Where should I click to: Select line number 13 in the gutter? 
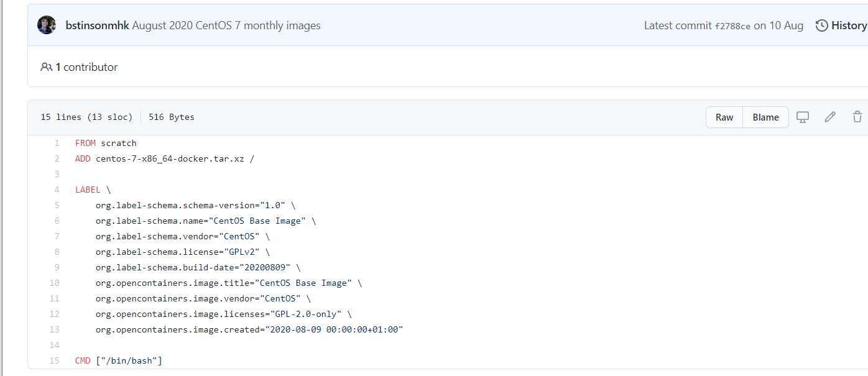coord(55,329)
